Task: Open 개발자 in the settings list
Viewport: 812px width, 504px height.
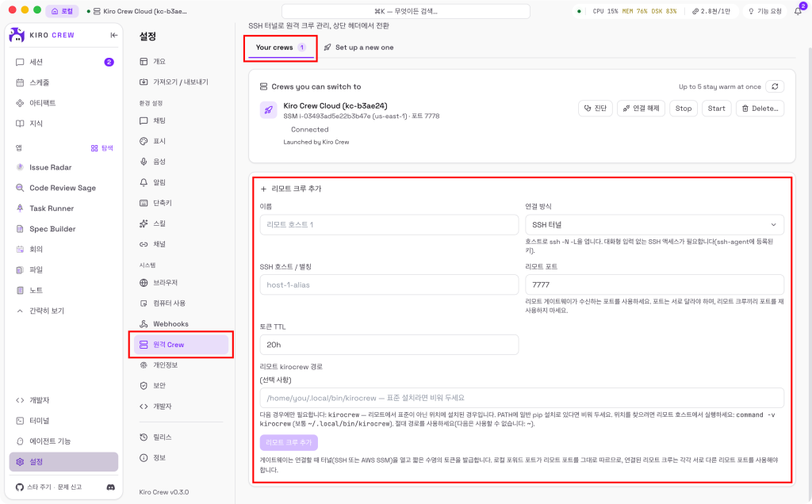Action: coord(181,407)
